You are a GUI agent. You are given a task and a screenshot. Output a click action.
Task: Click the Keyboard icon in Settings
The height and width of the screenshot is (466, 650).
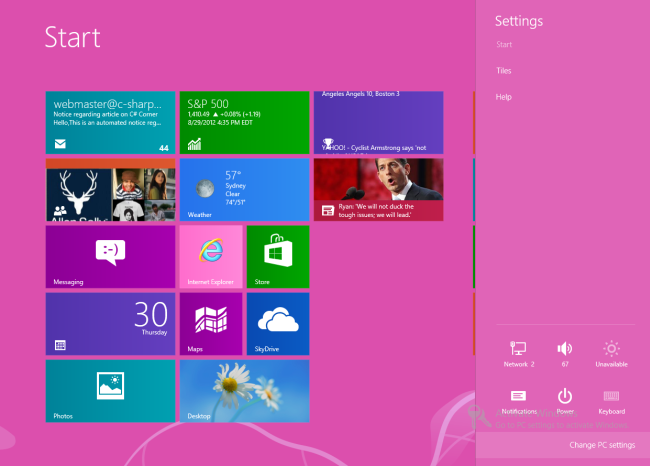pyautogui.click(x=611, y=401)
